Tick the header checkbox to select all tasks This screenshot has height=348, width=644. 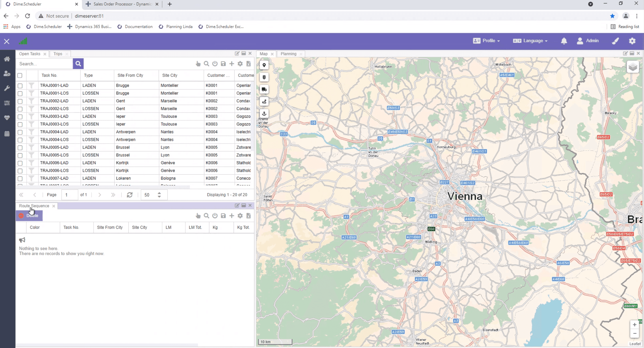pos(20,75)
